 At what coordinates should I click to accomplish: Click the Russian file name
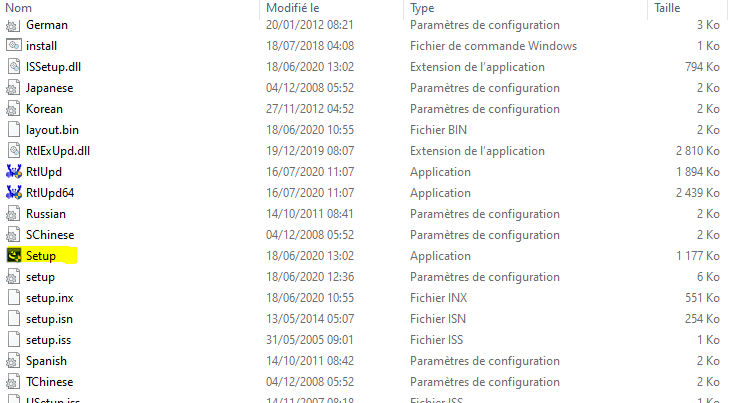click(46, 214)
